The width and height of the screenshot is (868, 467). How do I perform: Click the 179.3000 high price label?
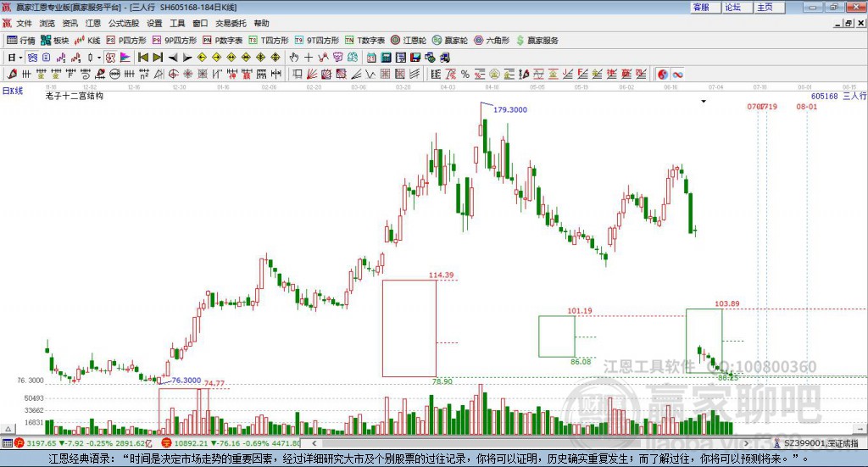coord(510,109)
